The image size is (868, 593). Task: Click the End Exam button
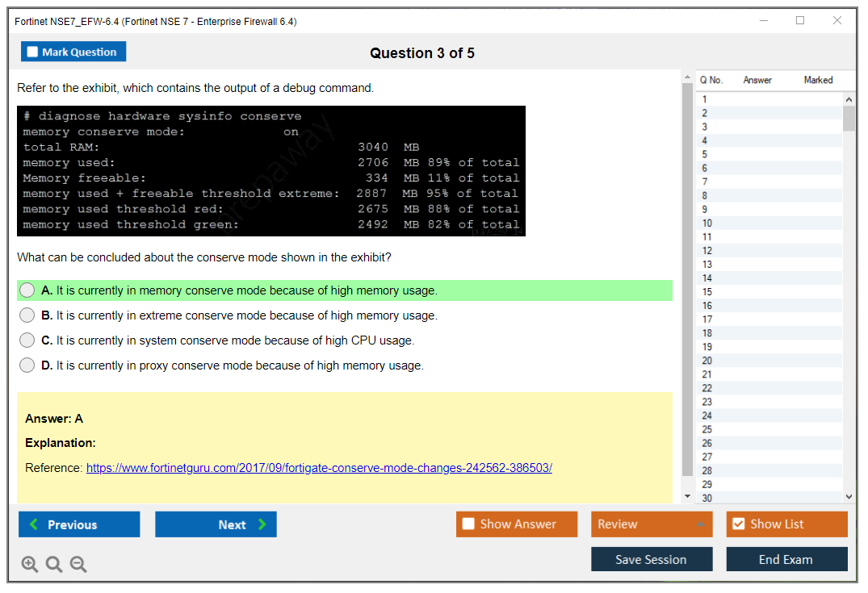[786, 559]
